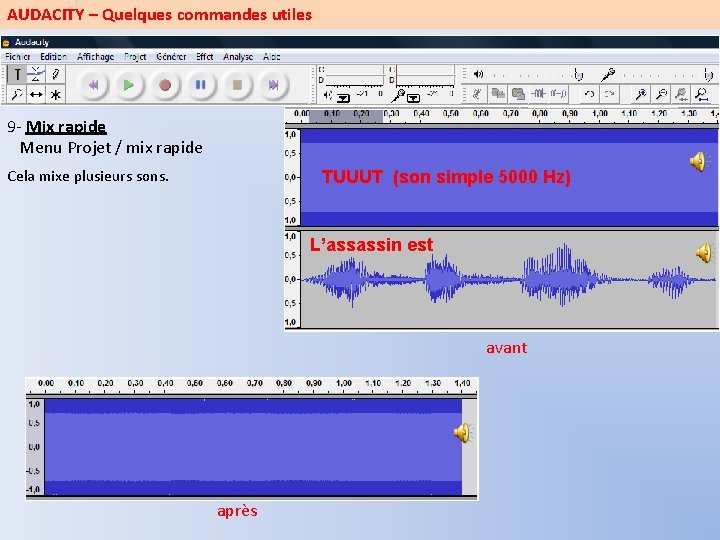Click the output level meter bars
Screen dimensions: 720x540
[353, 74]
